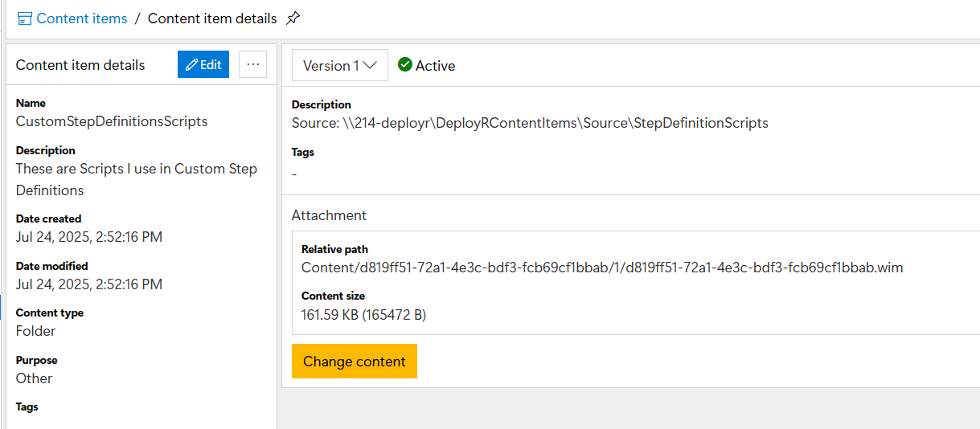Viewport: 980px width, 429px height.
Task: Click the Date modified timestamp
Action: click(x=89, y=284)
